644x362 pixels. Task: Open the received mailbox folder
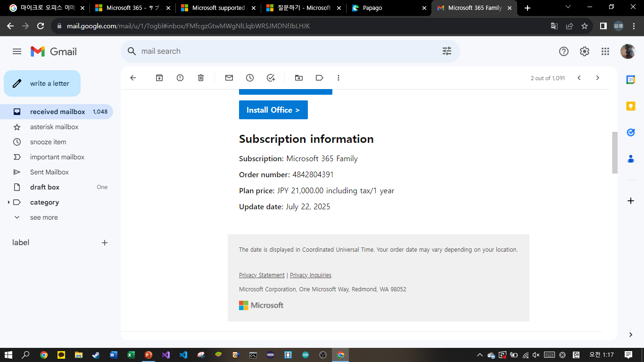pyautogui.click(x=57, y=112)
